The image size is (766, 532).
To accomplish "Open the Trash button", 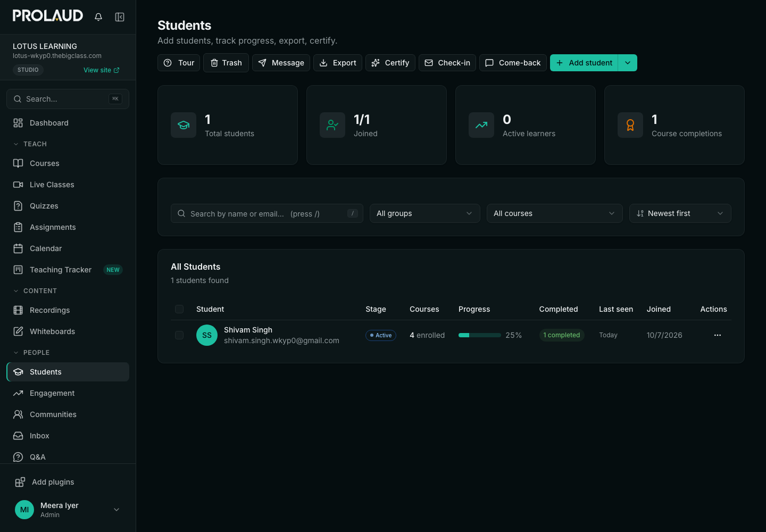I will 226,63.
